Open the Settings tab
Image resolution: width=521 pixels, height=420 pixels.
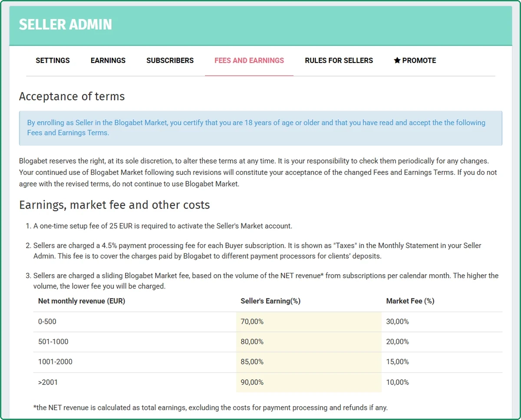[53, 61]
